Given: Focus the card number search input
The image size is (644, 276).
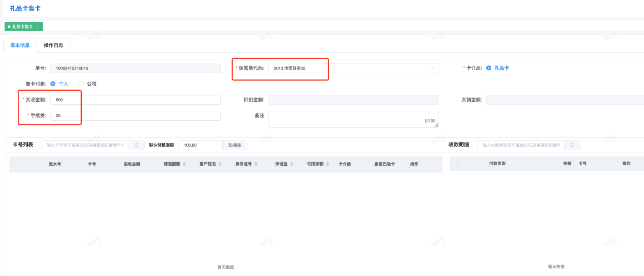Looking at the screenshot, I should (85, 145).
